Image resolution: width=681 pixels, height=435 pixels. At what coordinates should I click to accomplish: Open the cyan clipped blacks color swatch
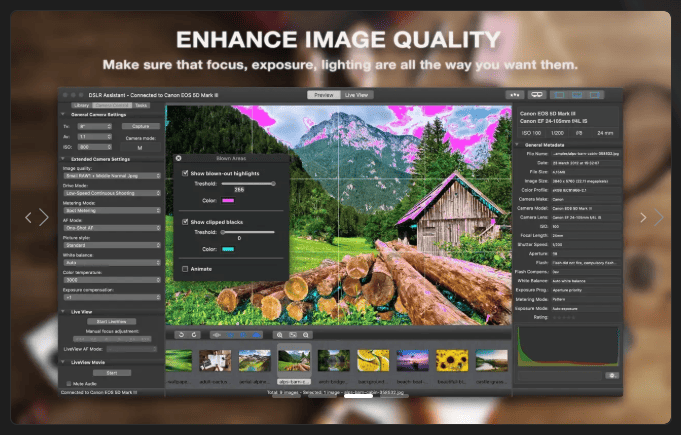(228, 249)
